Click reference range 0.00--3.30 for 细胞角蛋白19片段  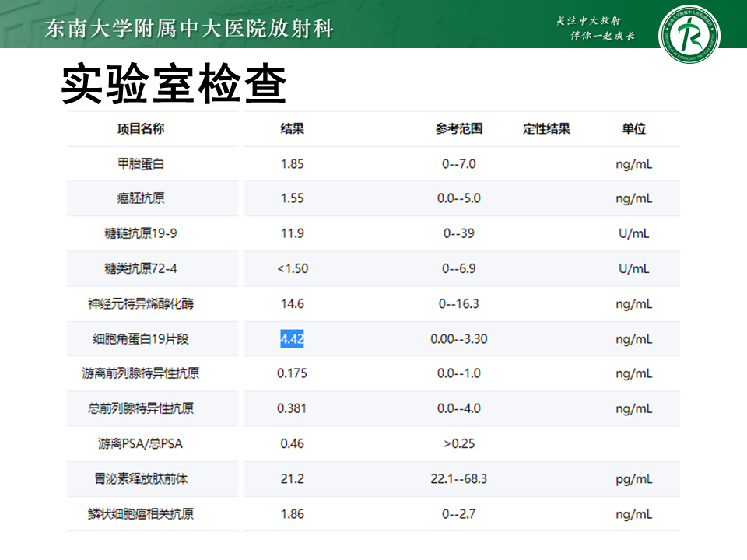pos(458,337)
